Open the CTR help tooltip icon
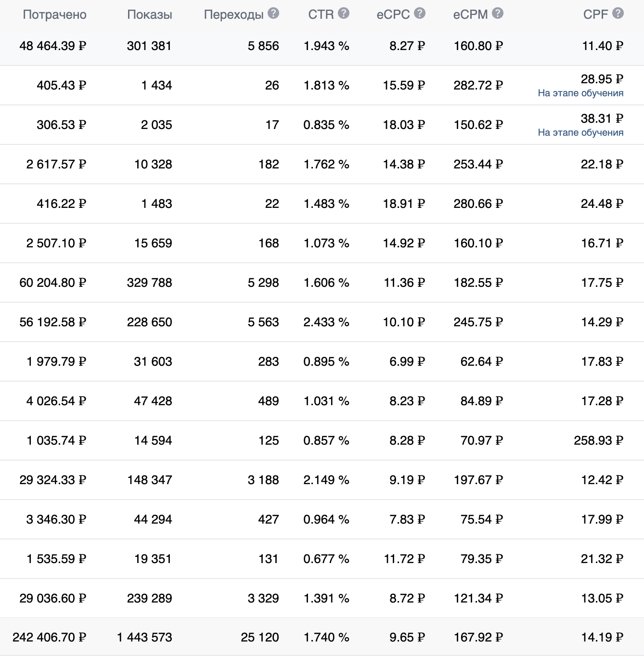 point(344,13)
